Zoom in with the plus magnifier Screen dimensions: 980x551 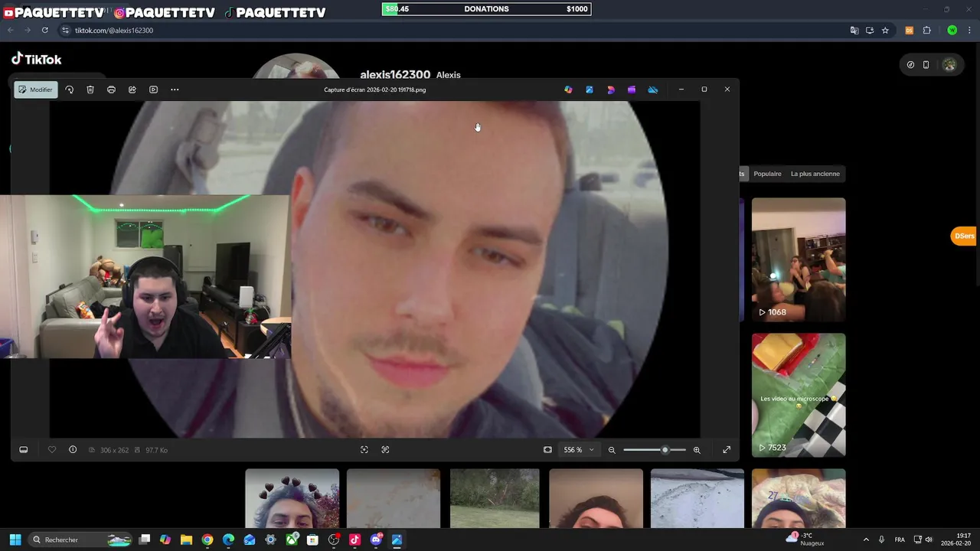click(697, 450)
